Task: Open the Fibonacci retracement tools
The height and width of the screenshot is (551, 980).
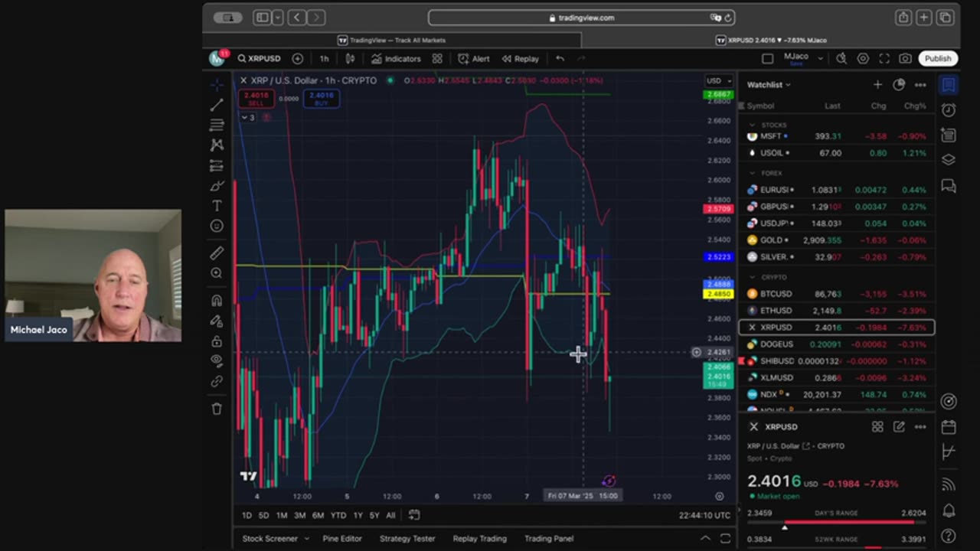Action: pyautogui.click(x=217, y=125)
